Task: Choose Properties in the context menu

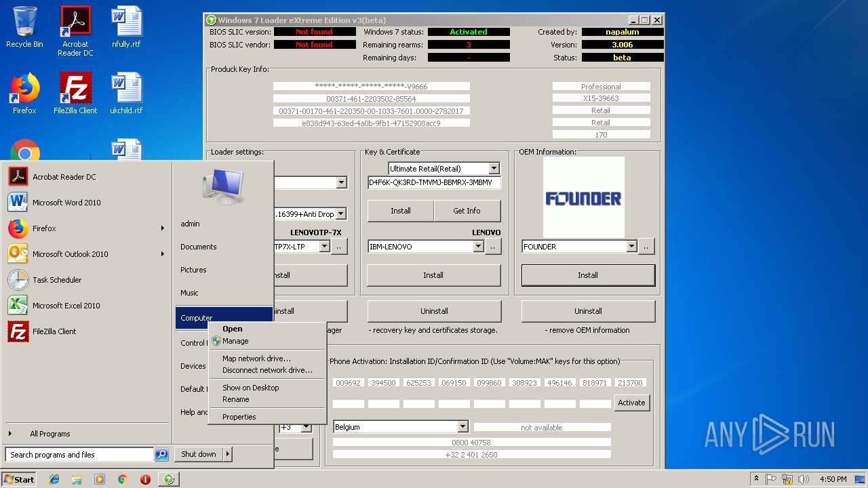Action: point(267,417)
